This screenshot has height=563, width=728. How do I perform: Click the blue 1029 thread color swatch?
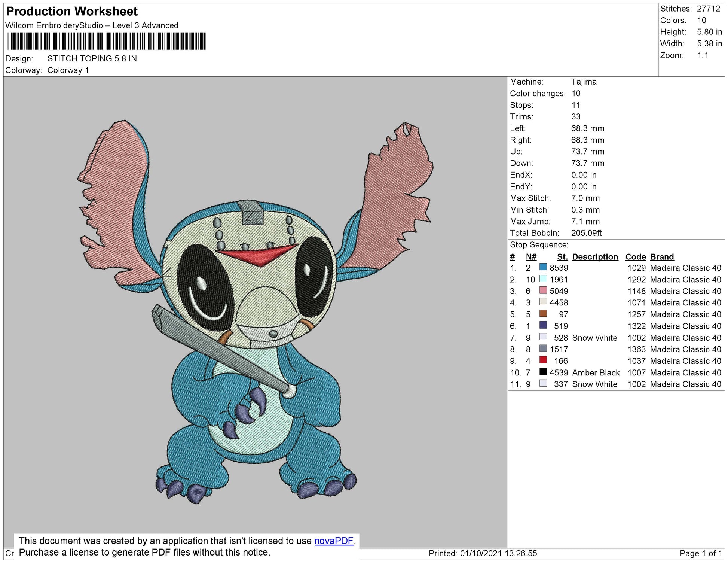click(x=543, y=267)
